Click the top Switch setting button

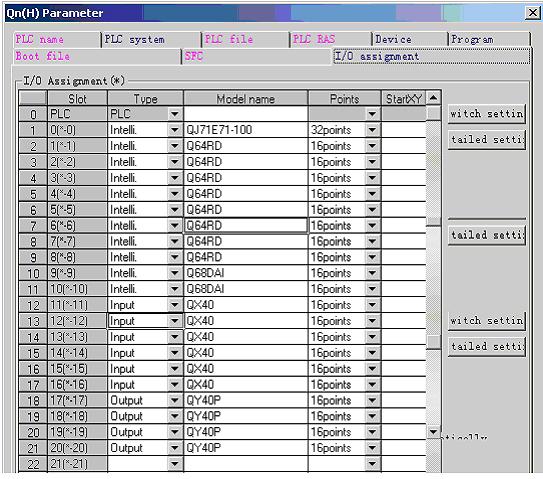point(487,114)
